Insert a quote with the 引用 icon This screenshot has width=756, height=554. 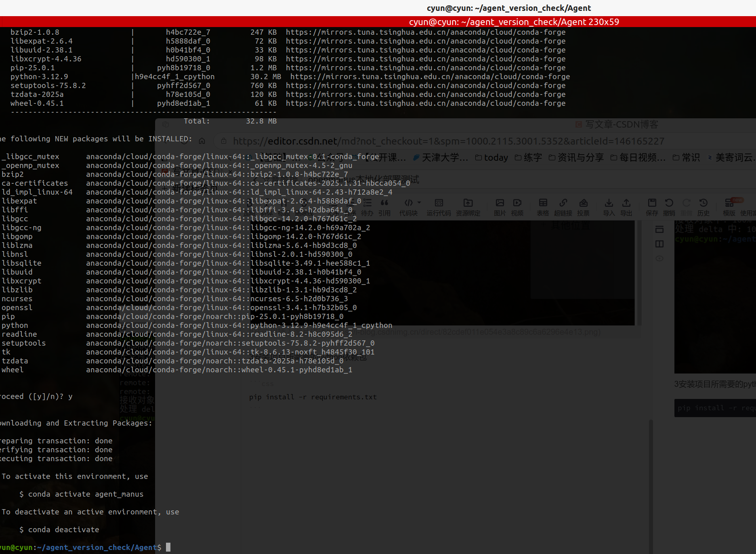point(384,207)
